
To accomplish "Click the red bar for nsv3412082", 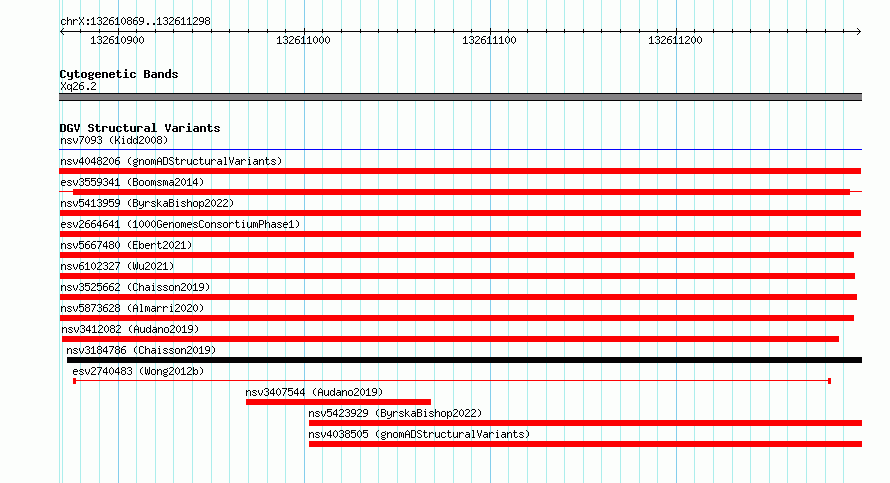I will click(x=450, y=339).
